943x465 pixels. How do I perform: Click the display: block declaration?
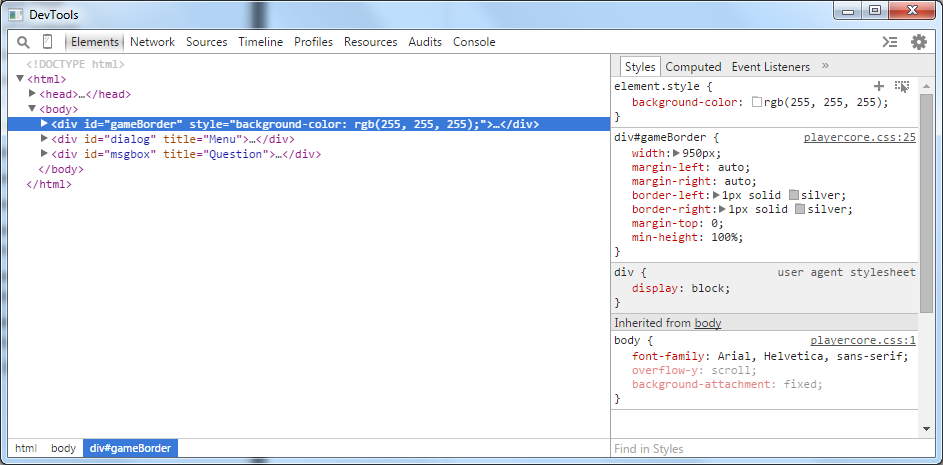[681, 288]
